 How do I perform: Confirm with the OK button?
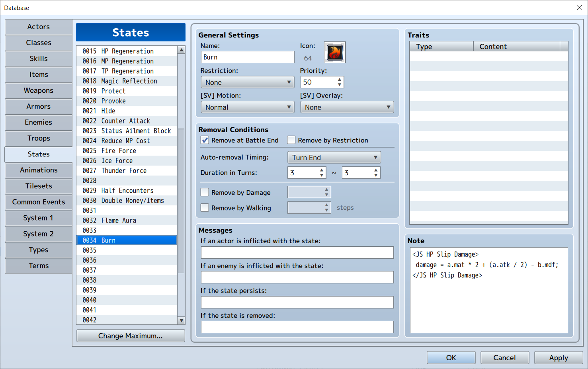[451, 358]
